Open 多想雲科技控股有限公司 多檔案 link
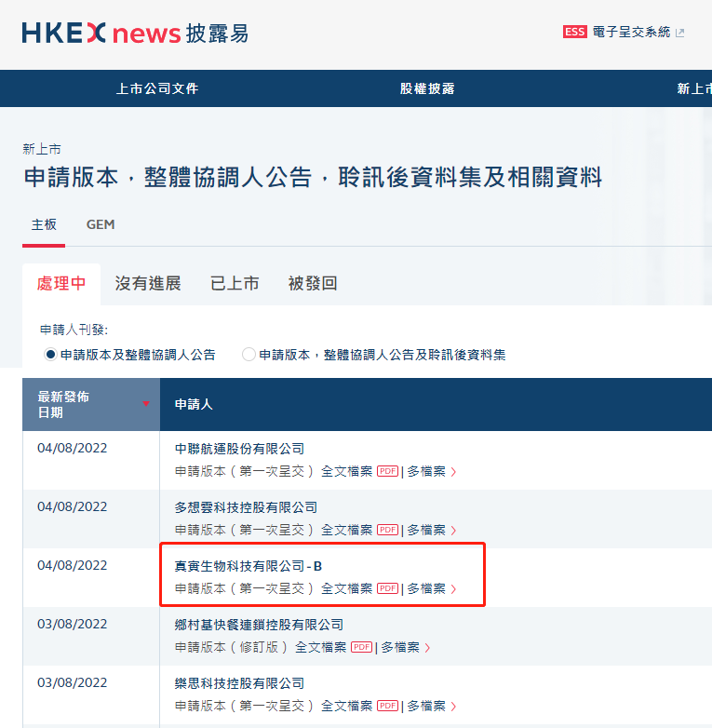This screenshot has width=712, height=728. coord(426,530)
